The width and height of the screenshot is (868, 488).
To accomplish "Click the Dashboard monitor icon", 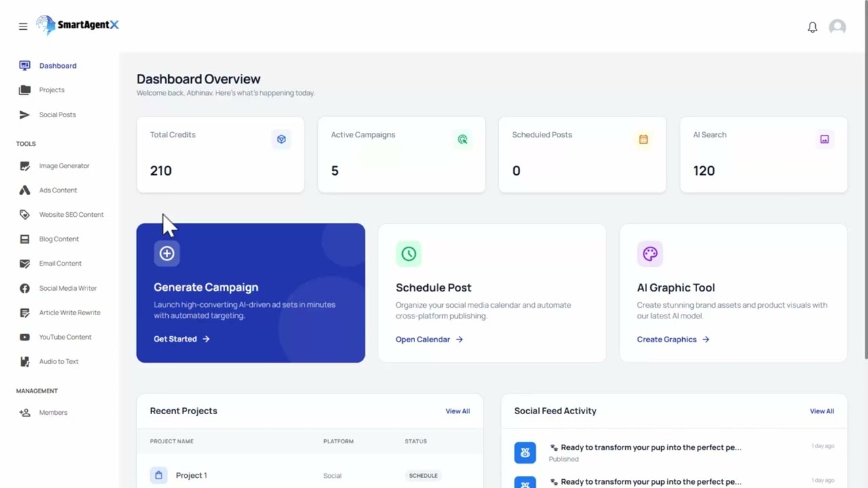I will click(x=24, y=66).
